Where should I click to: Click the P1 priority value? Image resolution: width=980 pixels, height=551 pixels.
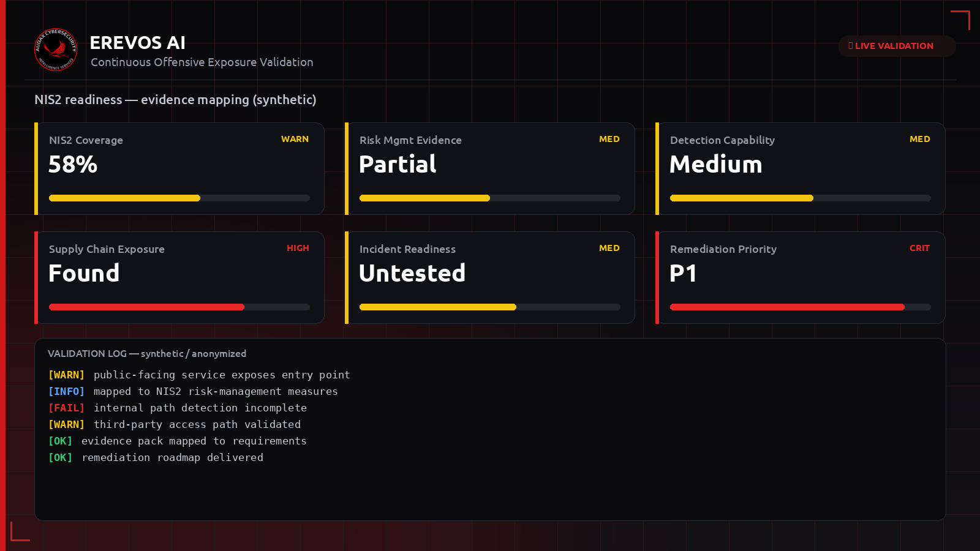[x=683, y=274]
